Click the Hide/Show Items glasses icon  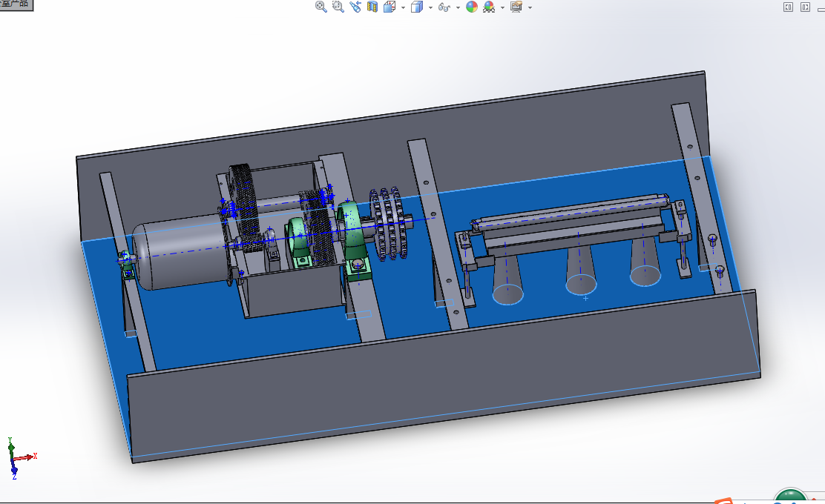coord(444,7)
